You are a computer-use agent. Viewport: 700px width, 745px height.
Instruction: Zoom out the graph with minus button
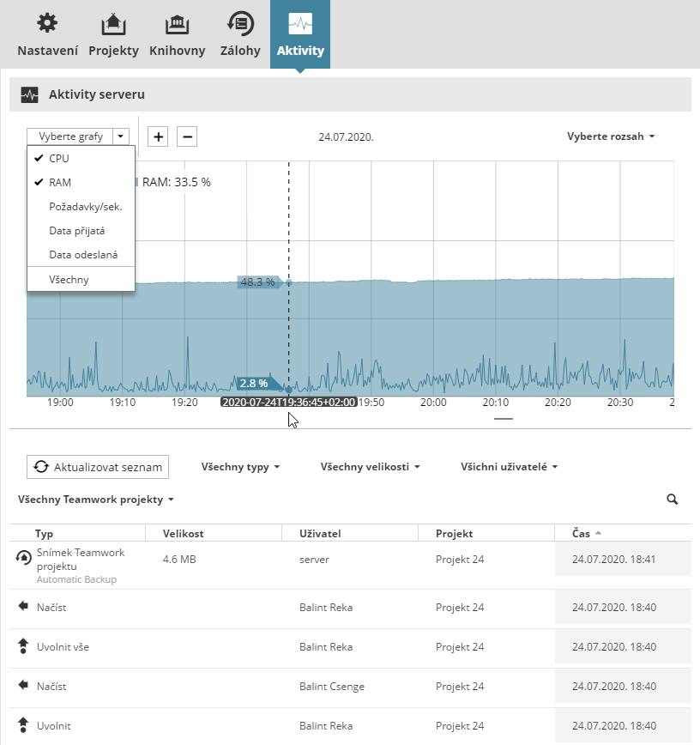pos(187,136)
